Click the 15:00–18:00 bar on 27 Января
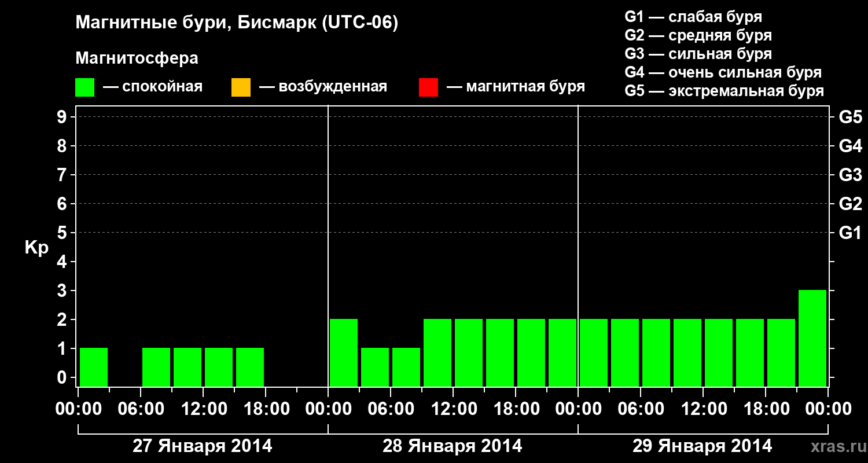 250,367
